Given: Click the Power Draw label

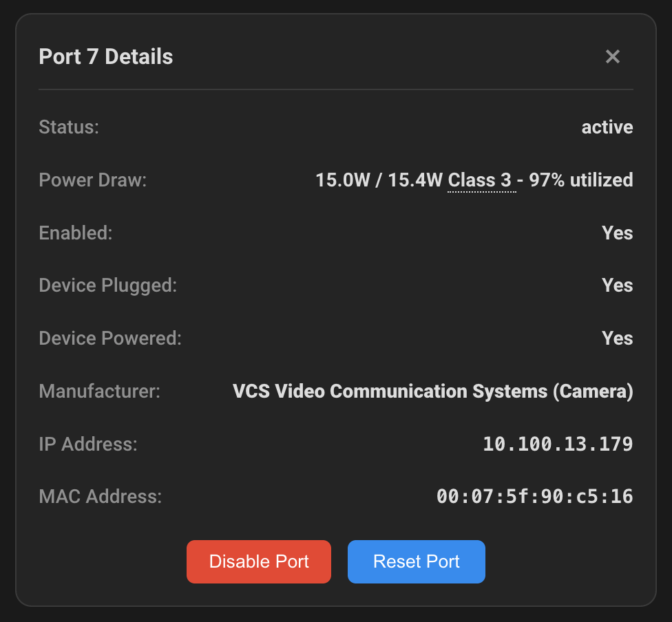Looking at the screenshot, I should 92,180.
